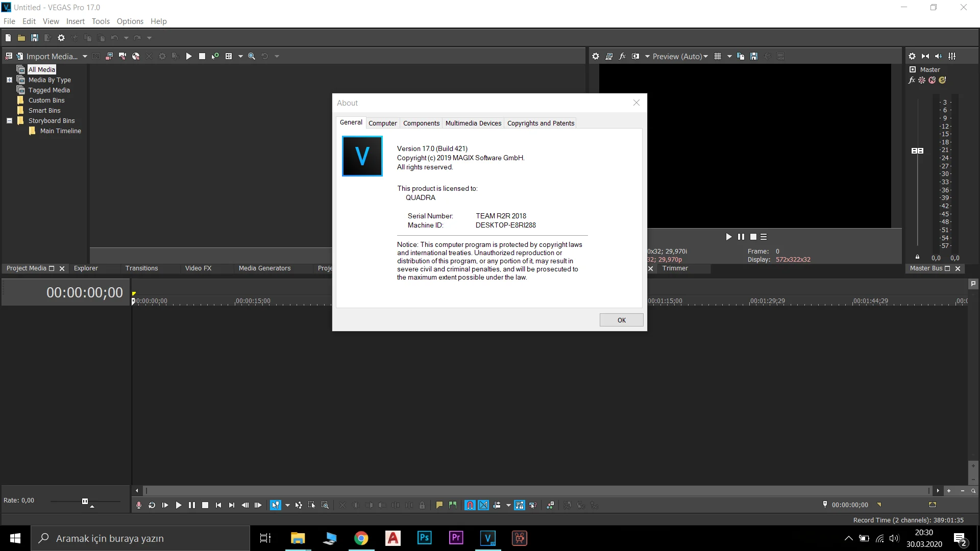
Task: Collapse the Storyboard Bins tree node
Action: 9,121
